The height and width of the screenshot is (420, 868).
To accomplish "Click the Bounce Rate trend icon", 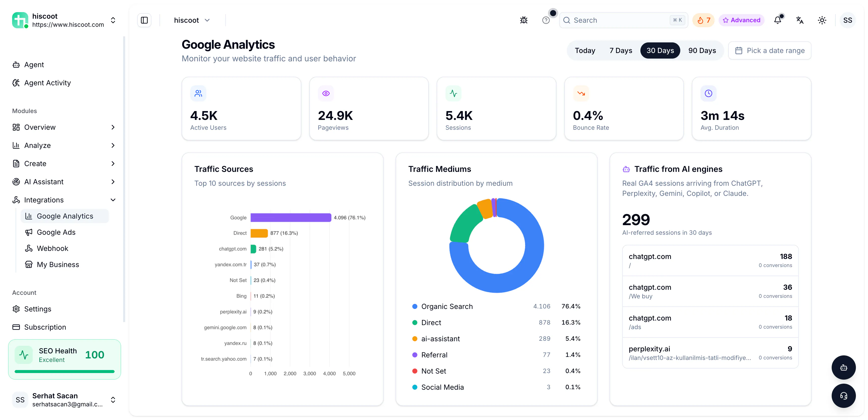I will [581, 93].
